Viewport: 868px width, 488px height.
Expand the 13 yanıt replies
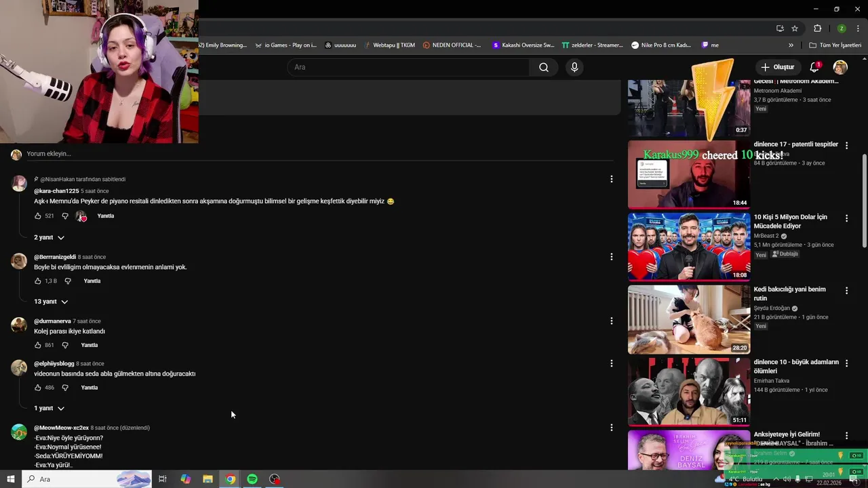click(51, 302)
